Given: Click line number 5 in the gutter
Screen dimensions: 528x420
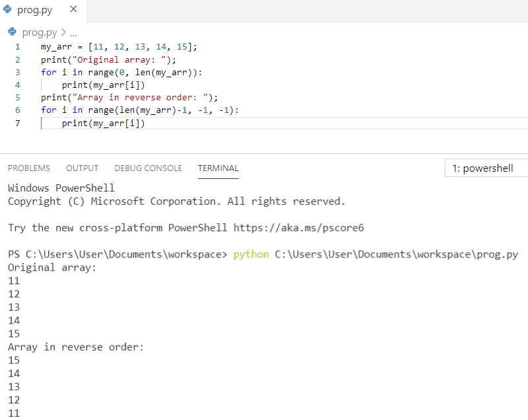Looking at the screenshot, I should pyautogui.click(x=18, y=98).
